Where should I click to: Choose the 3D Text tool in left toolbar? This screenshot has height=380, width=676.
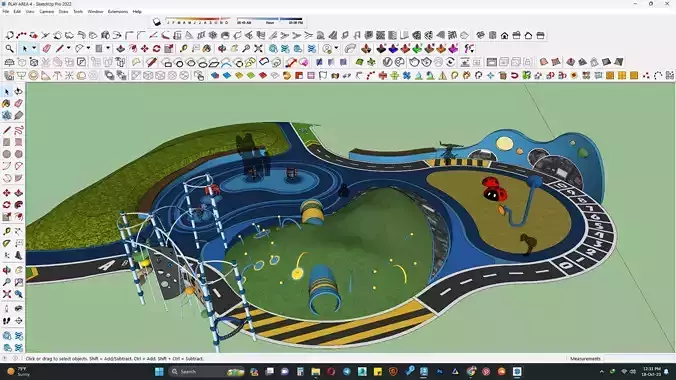[19, 255]
